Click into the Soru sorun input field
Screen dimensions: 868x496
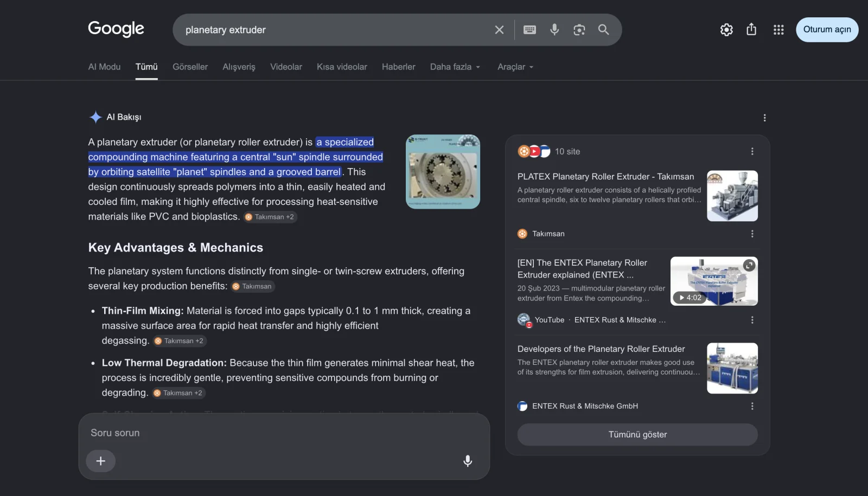(x=284, y=433)
